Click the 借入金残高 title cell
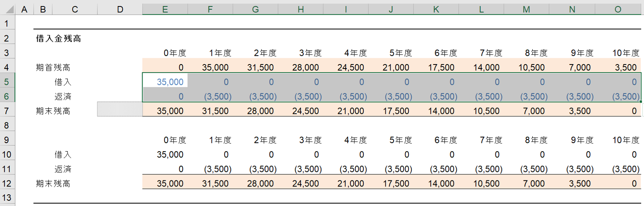The image size is (644, 206). [58, 39]
